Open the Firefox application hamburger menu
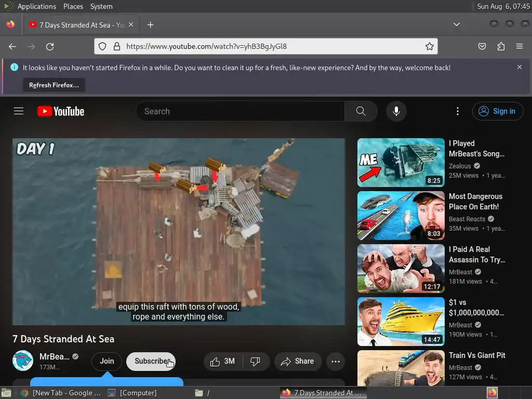Viewport: 532px width, 399px height. [x=520, y=46]
